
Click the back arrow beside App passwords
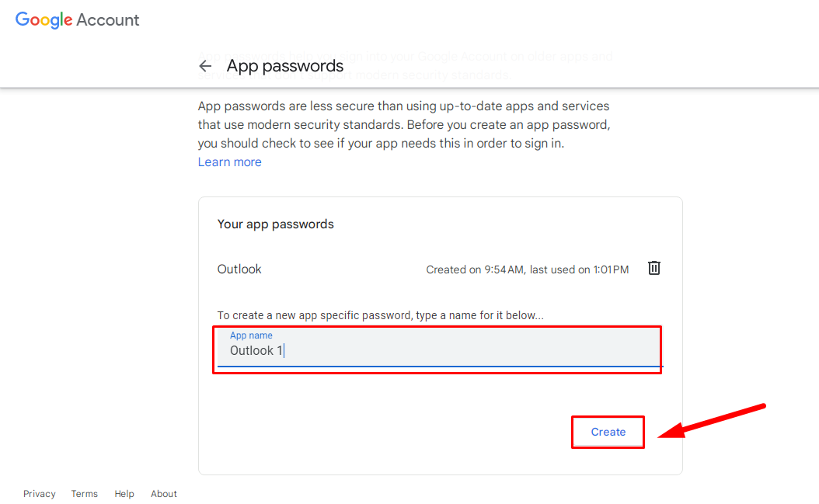[205, 66]
